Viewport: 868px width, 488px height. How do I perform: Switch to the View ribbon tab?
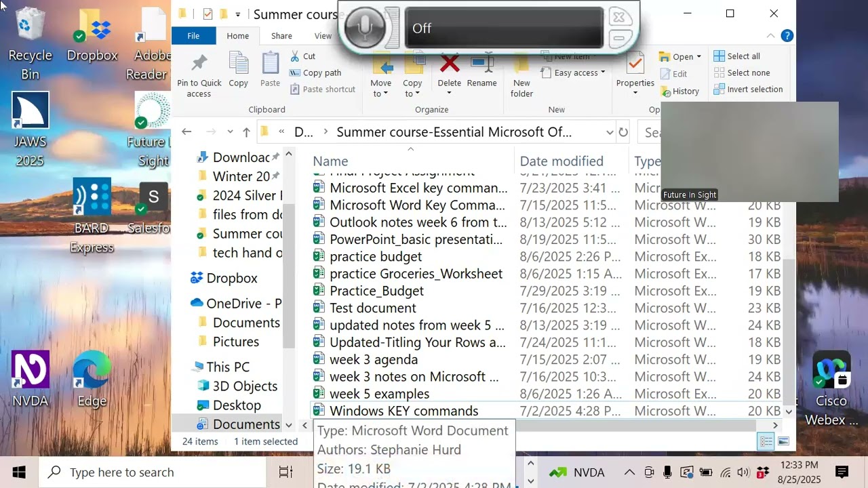(x=323, y=36)
